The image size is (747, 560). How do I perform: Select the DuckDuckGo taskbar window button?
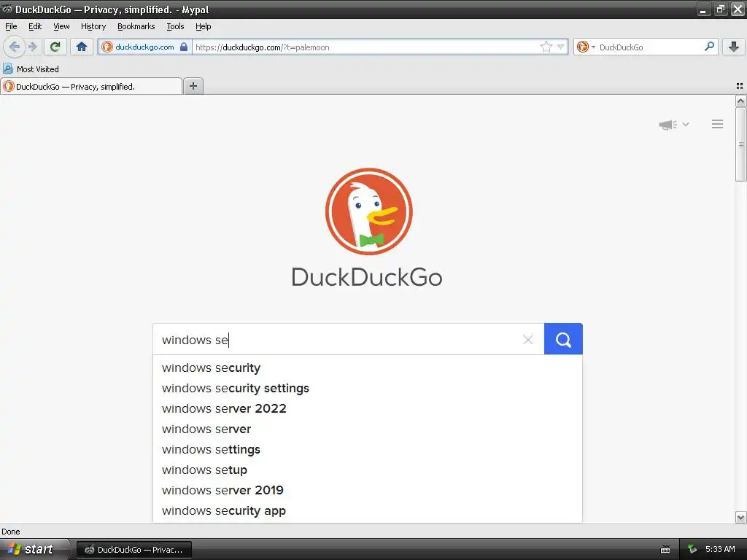(134, 550)
